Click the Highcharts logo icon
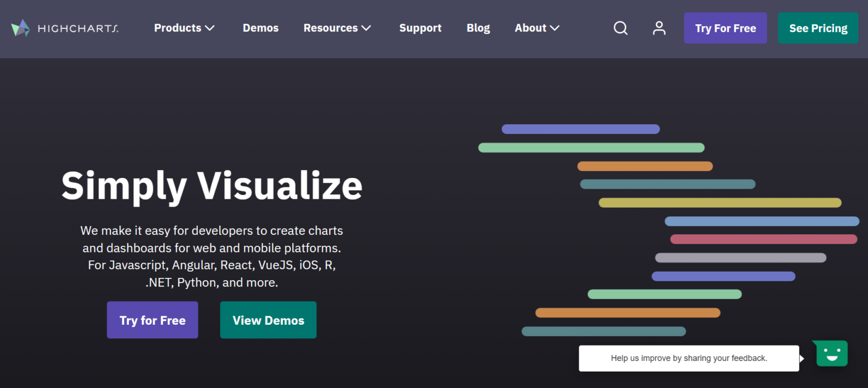The width and height of the screenshot is (868, 388). [x=20, y=28]
